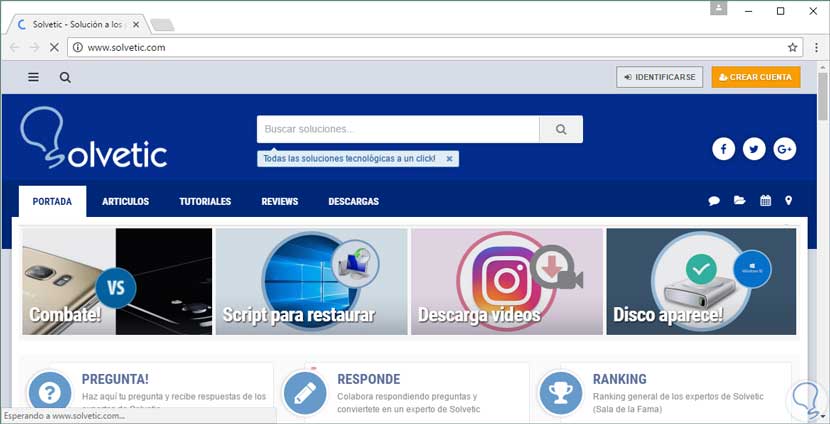View site information icon in address bar

78,47
